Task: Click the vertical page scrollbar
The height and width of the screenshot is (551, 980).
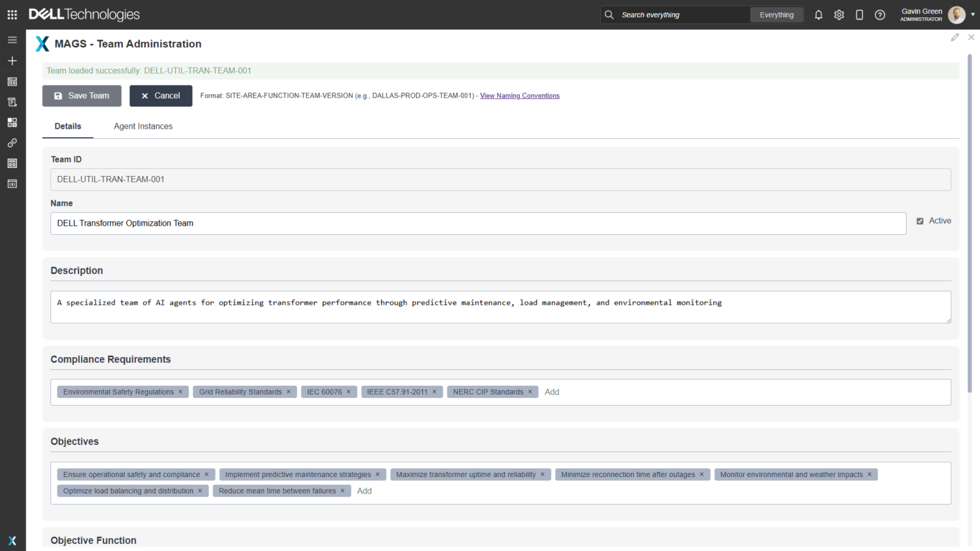Action: [x=970, y=223]
